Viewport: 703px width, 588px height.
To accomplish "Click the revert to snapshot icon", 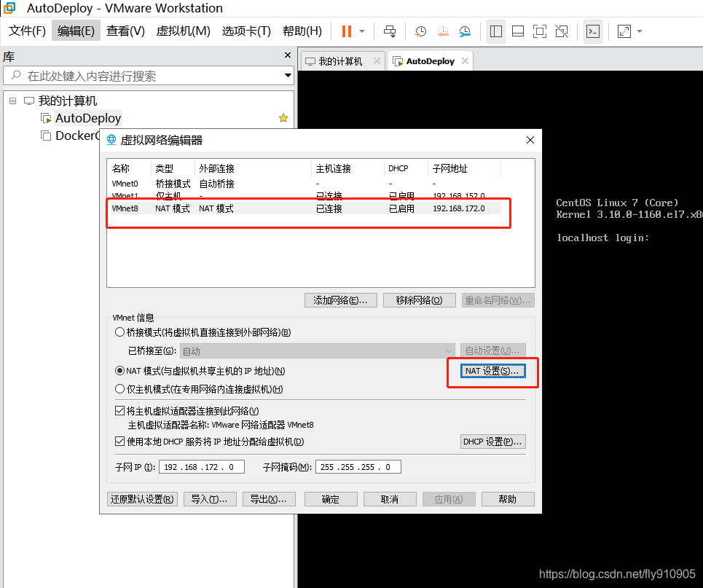I will point(443,31).
